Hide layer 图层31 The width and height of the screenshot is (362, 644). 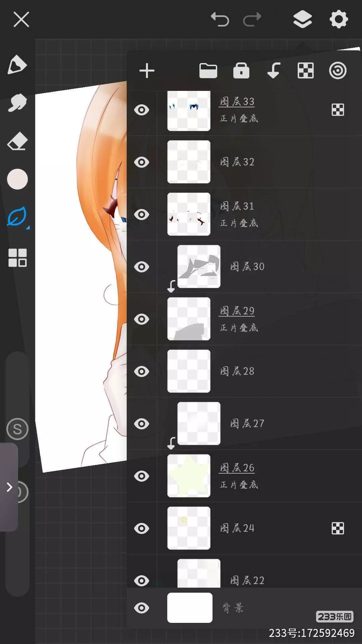pyautogui.click(x=142, y=214)
